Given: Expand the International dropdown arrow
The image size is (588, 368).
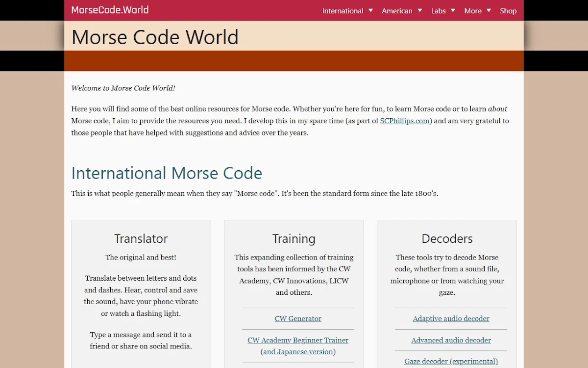Looking at the screenshot, I should [370, 10].
